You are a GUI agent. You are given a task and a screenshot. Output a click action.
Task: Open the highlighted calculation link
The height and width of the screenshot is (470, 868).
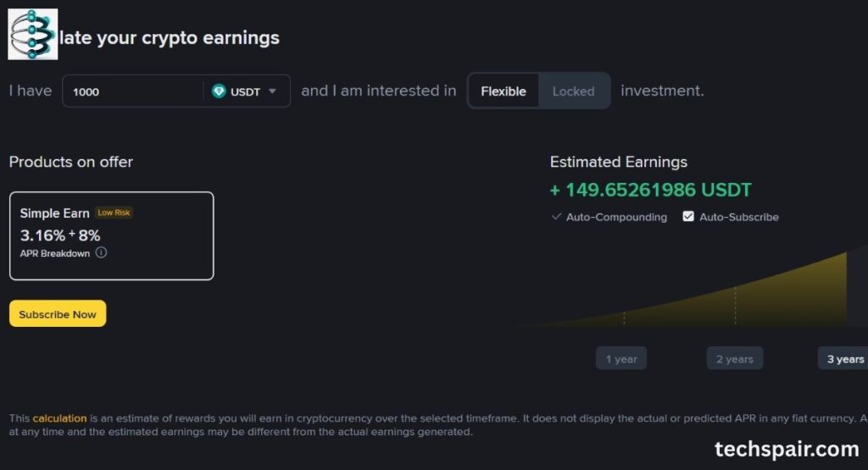[59, 418]
